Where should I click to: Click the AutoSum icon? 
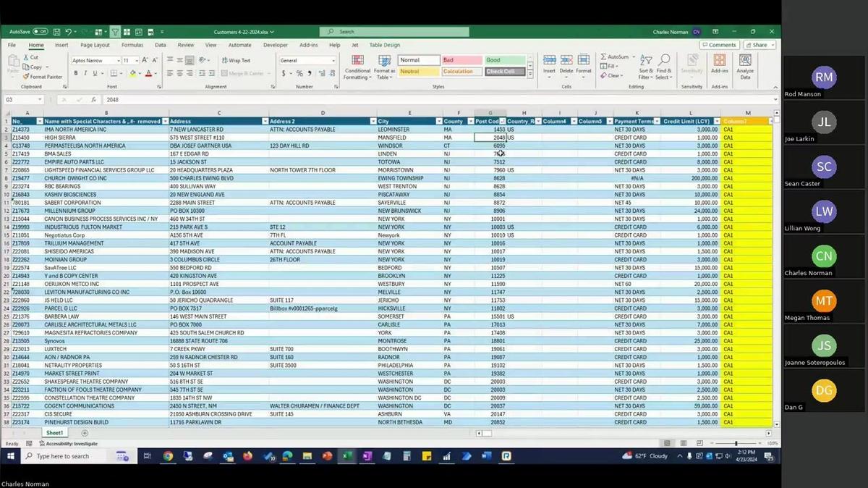pyautogui.click(x=603, y=56)
